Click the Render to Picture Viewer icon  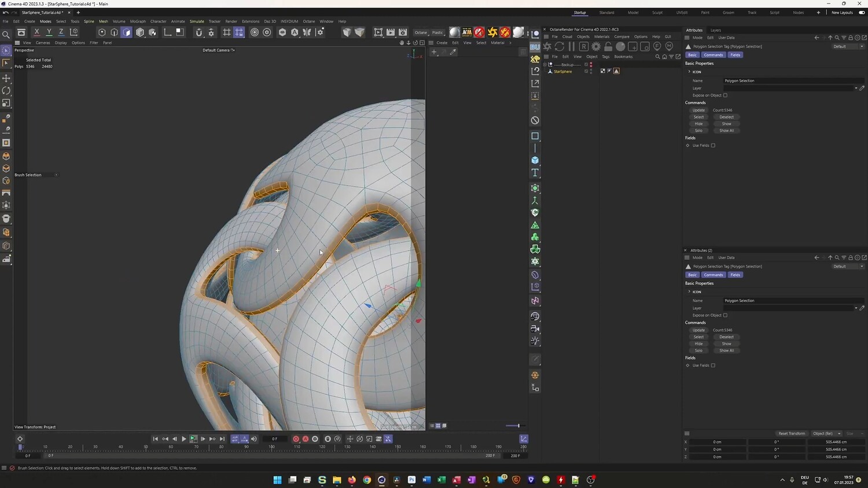(x=391, y=32)
